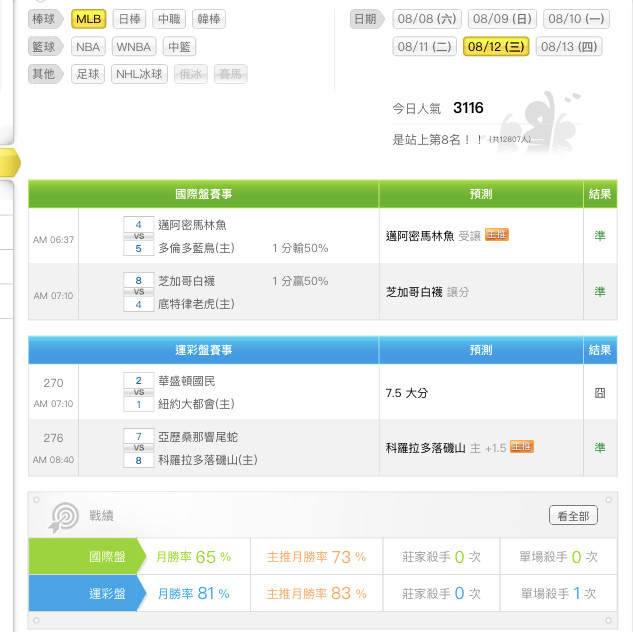Click the 運彩盤 record row label

point(87,594)
